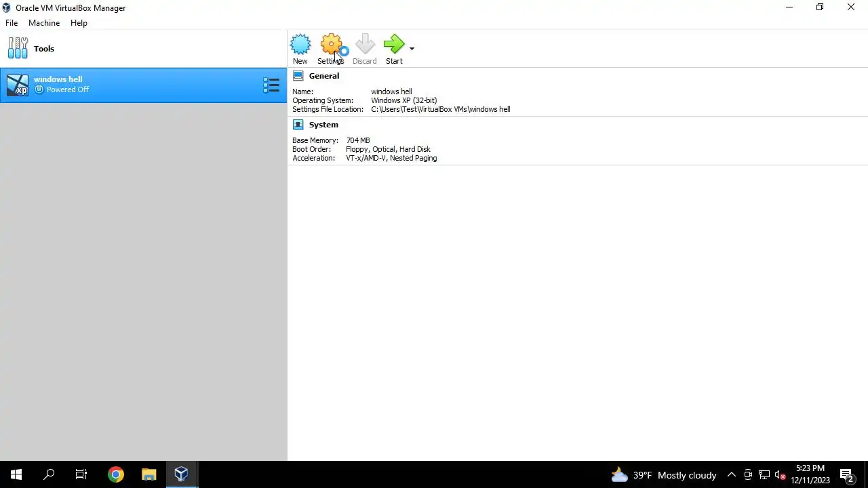Open Settings for the selected VM
The image size is (868, 488).
pyautogui.click(x=331, y=49)
